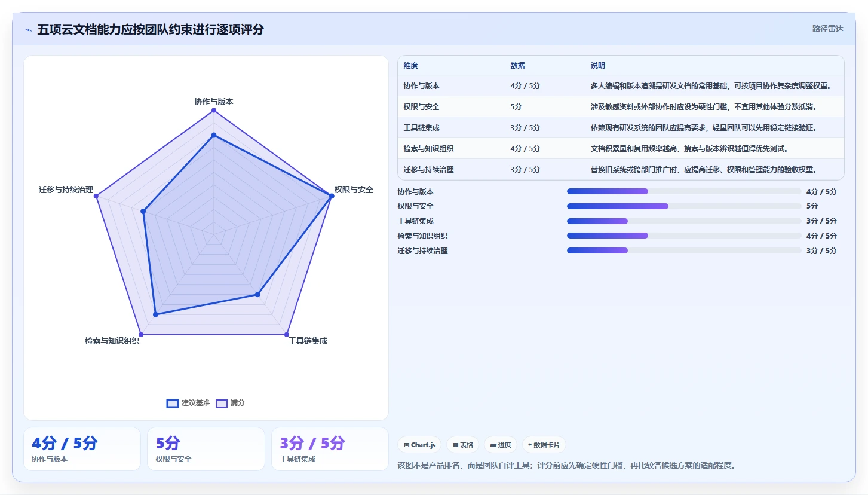Click the 满分 vertex at the radar top
868x495 pixels.
pyautogui.click(x=214, y=110)
